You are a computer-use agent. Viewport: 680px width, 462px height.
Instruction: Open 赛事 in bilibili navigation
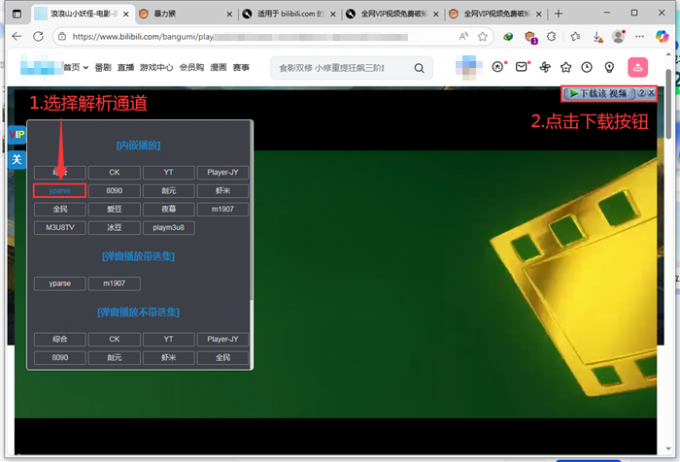point(241,67)
